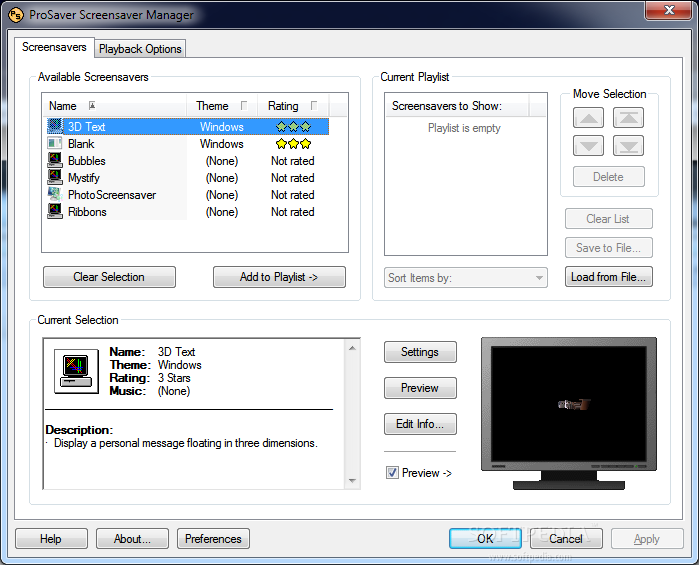Image resolution: width=699 pixels, height=565 pixels.
Task: Confirm with the OK button
Action: pos(485,539)
